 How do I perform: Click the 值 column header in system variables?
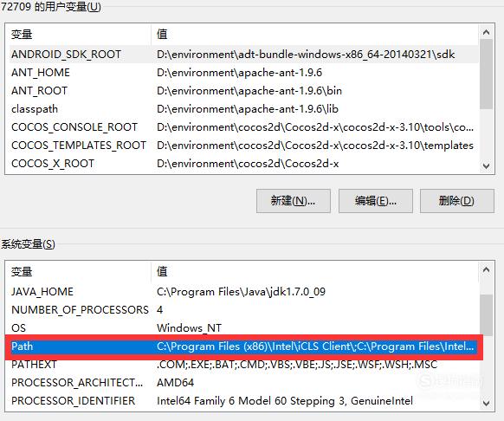coord(315,272)
